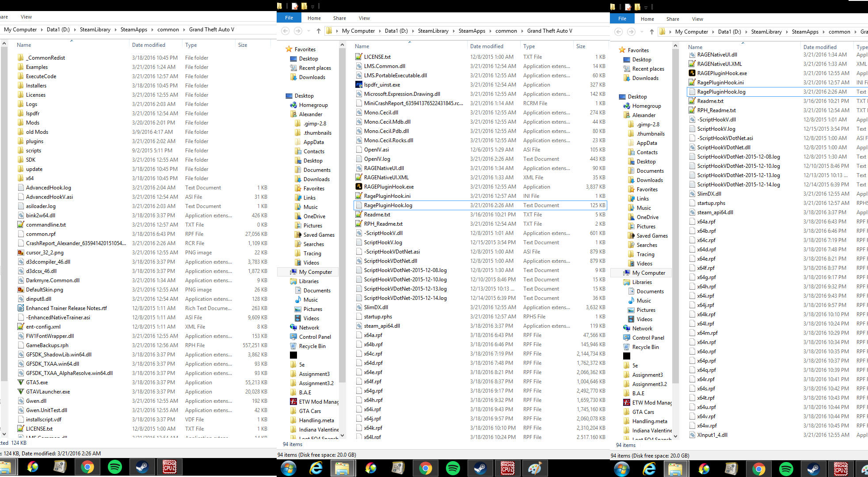
Task: Sort by Size column header in middle window
Action: [581, 46]
